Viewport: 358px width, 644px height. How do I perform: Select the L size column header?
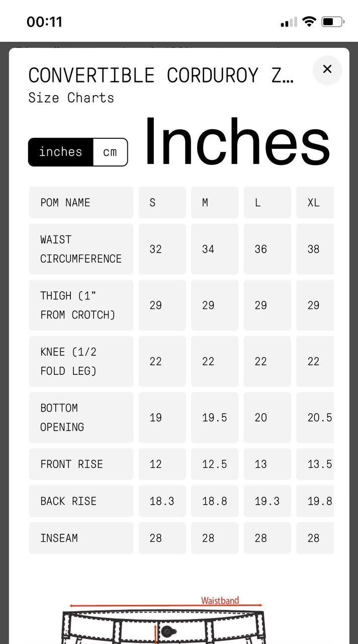click(x=267, y=203)
